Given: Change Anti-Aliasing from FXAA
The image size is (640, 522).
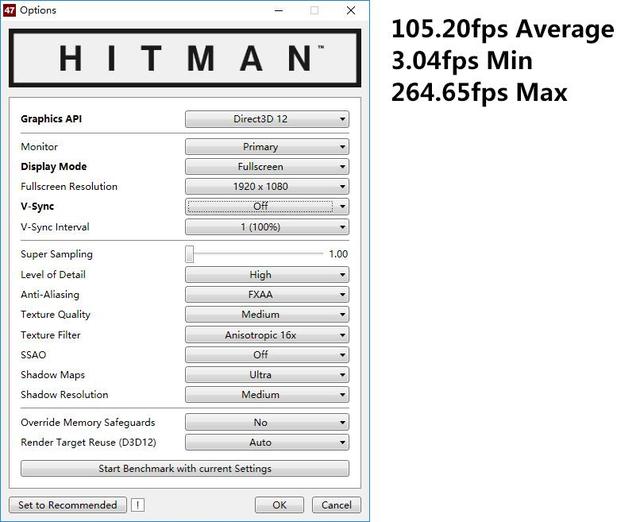Looking at the screenshot, I should click(267, 295).
